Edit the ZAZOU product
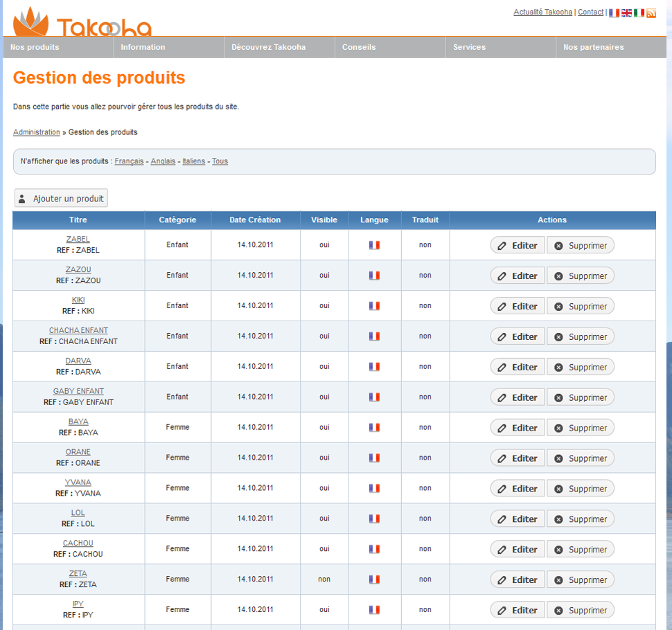Image resolution: width=672 pixels, height=630 pixels. point(518,276)
